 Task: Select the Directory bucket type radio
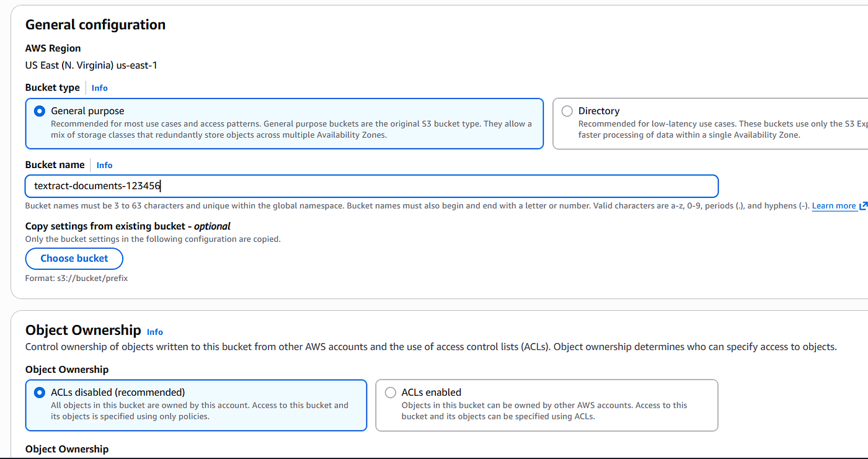(567, 111)
